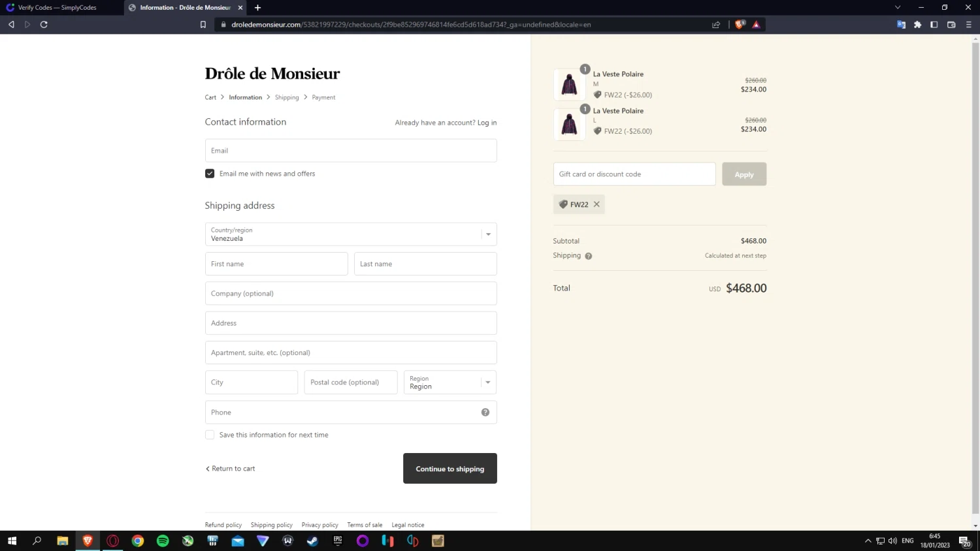This screenshot has width=980, height=551.
Task: Click Return to cart link
Action: tap(230, 469)
